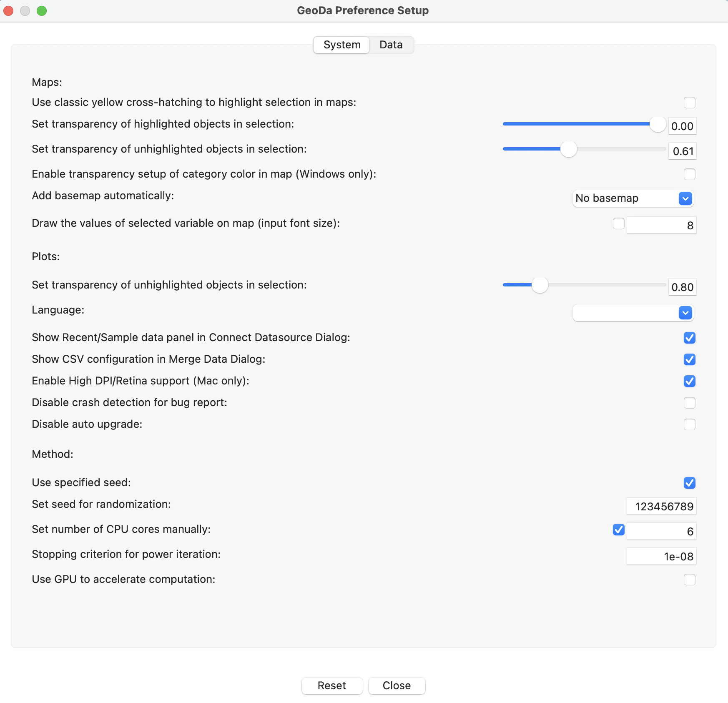The width and height of the screenshot is (728, 703).
Task: Click the 0.61 transparency value field
Action: (682, 151)
